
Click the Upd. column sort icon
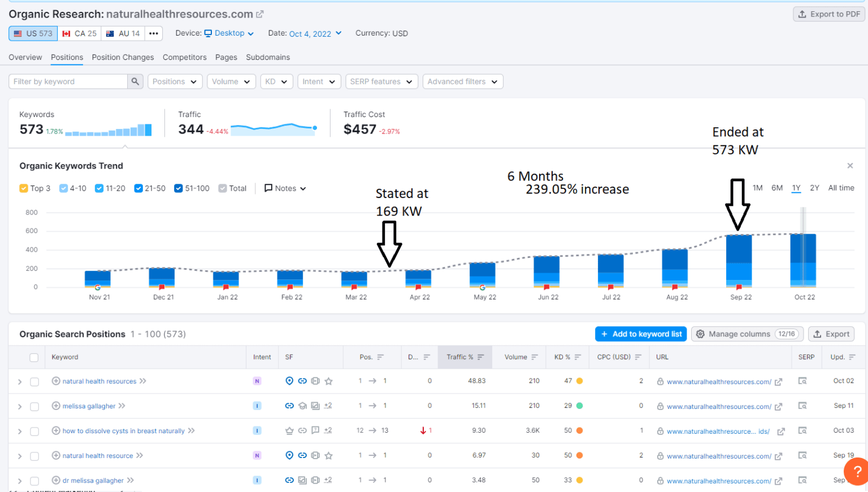(852, 357)
